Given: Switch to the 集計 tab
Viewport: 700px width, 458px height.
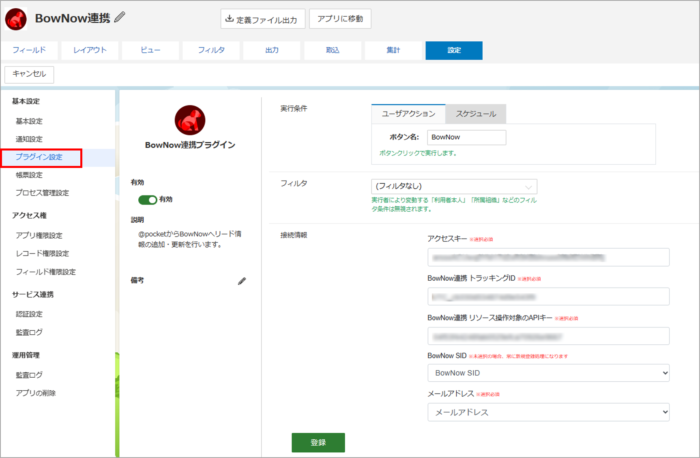Looking at the screenshot, I should click(x=393, y=50).
